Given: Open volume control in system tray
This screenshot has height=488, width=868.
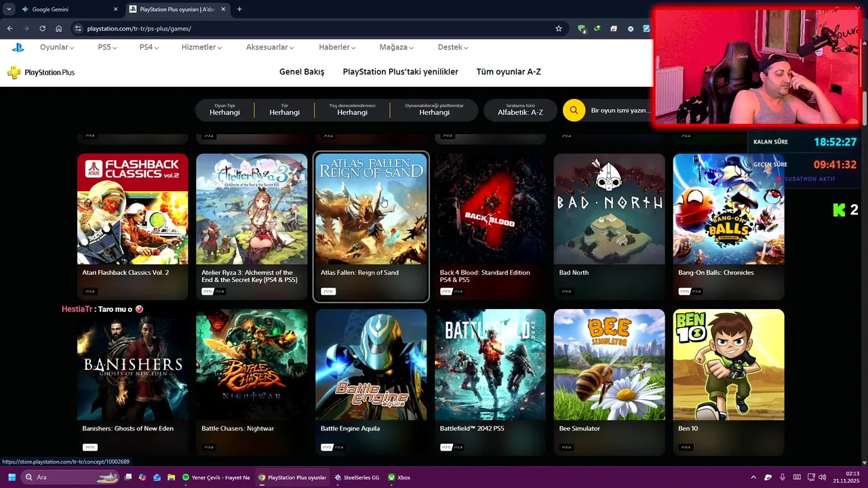Looking at the screenshot, I should [x=822, y=477].
